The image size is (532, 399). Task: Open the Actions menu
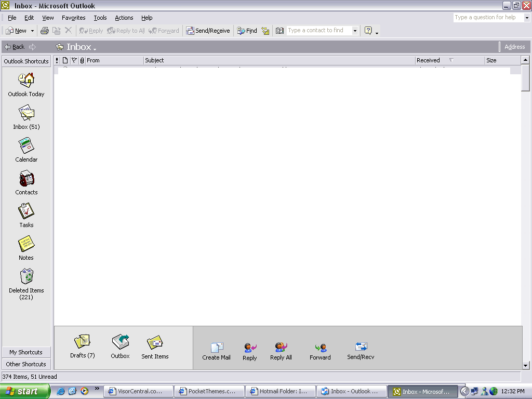pos(124,18)
